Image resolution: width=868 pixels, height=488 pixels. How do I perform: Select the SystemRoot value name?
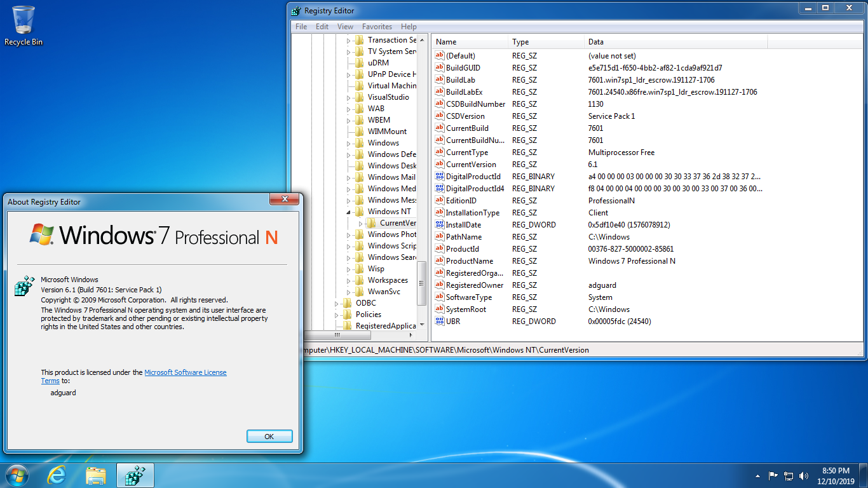466,309
